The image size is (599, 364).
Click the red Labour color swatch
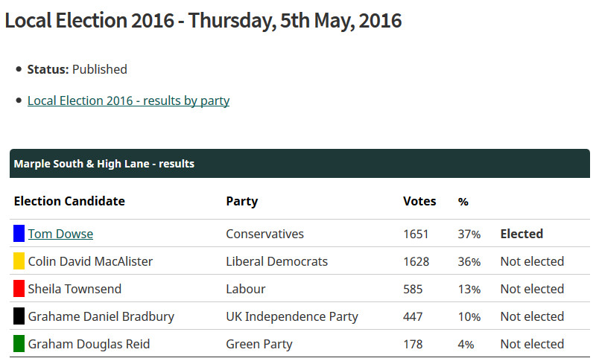tap(19, 289)
